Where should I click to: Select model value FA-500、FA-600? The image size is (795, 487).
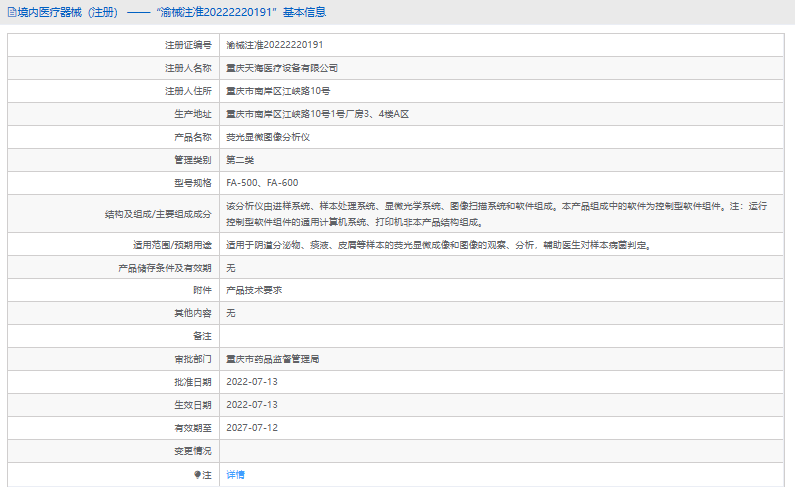[x=262, y=183]
